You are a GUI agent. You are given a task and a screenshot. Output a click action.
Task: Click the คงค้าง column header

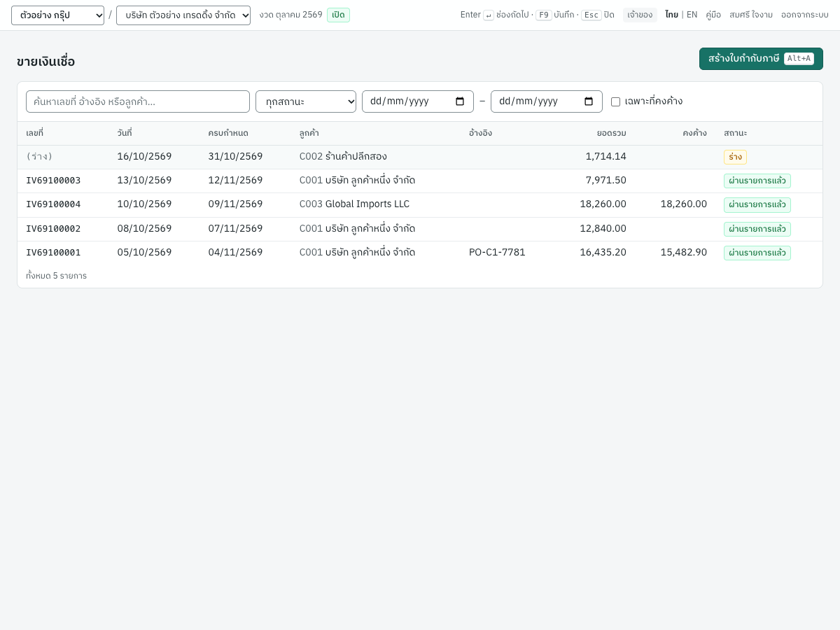(x=695, y=133)
